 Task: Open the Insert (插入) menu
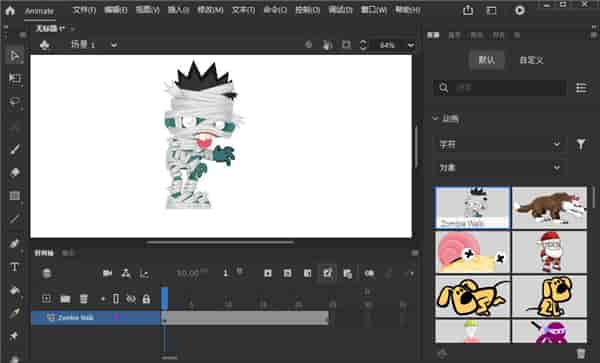[178, 10]
